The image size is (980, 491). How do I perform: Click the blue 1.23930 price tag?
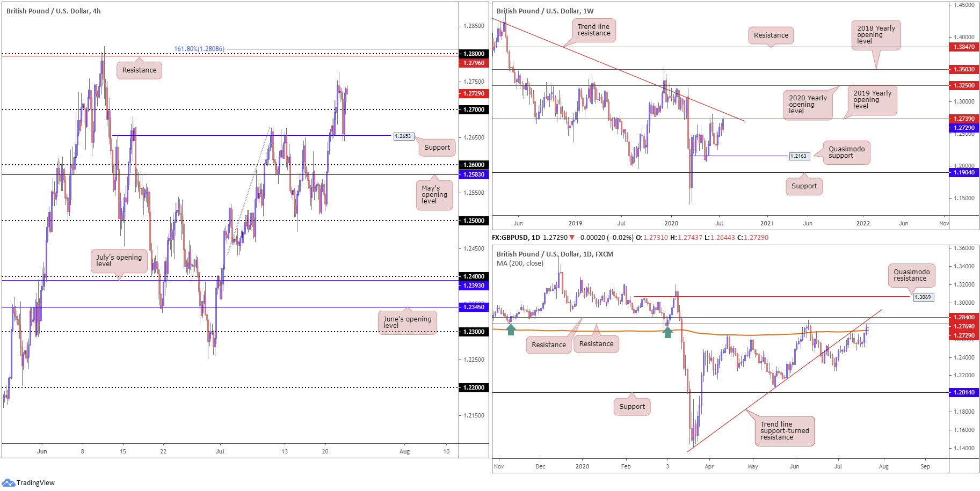click(474, 285)
